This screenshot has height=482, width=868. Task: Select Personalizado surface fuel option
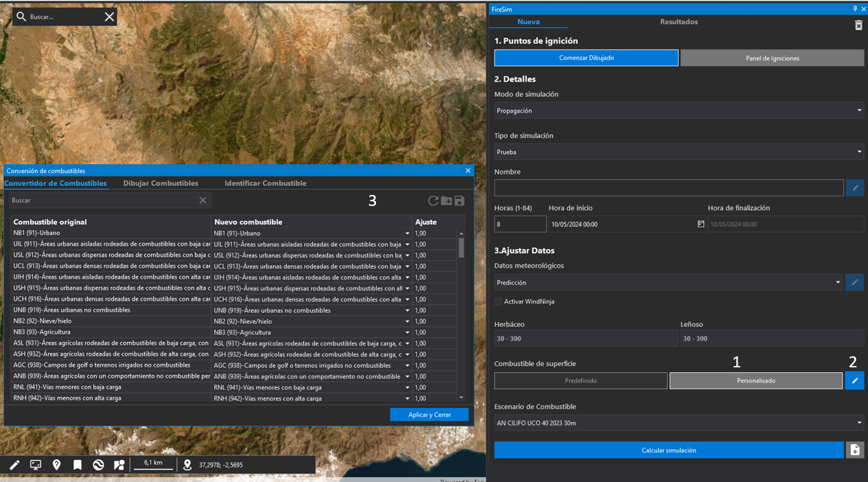pos(755,380)
